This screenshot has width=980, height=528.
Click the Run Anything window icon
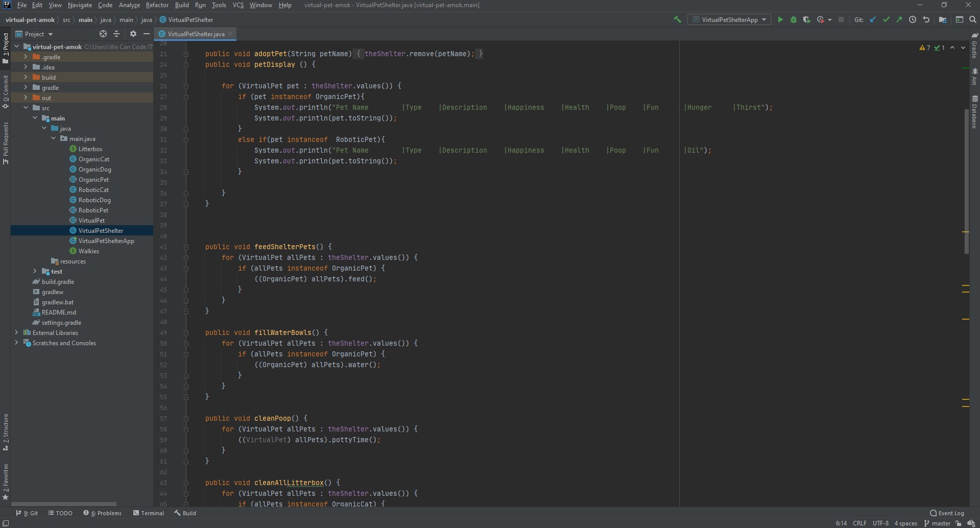960,19
